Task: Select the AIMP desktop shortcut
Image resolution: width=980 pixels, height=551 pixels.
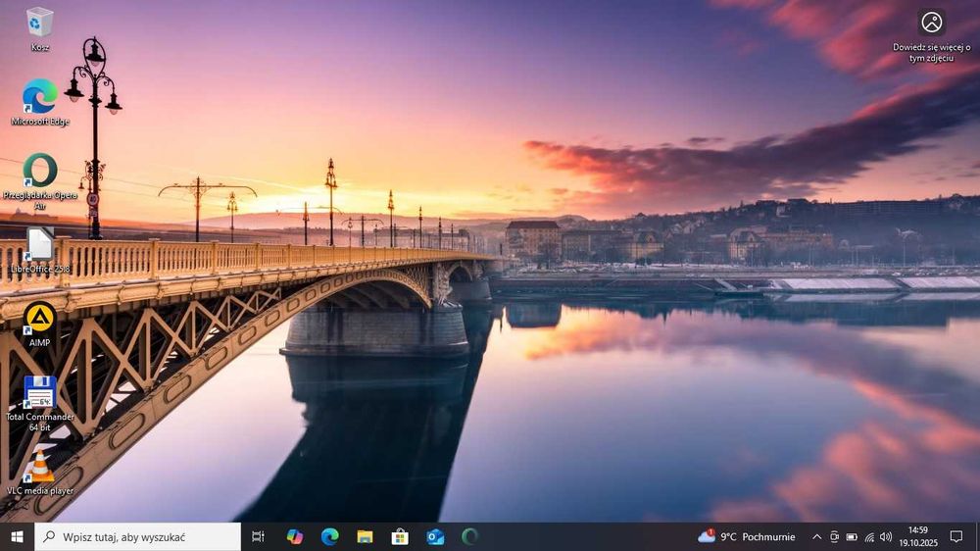Action: tap(39, 326)
